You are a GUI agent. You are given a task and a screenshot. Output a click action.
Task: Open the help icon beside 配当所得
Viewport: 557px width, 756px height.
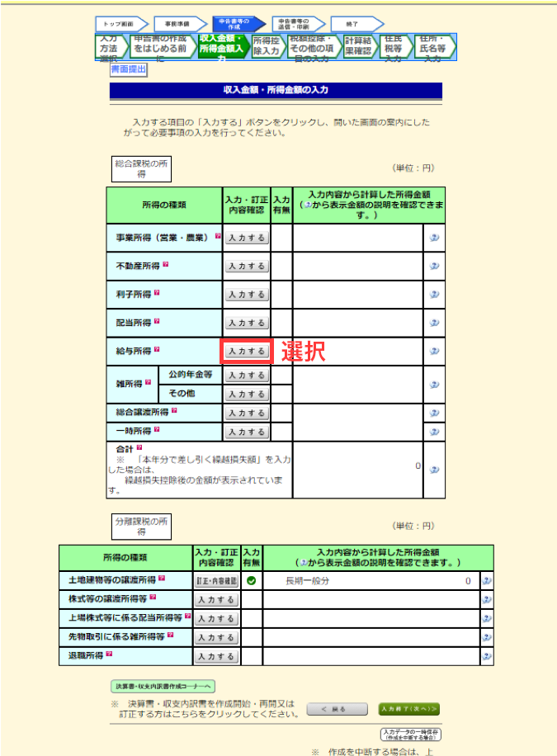(157, 321)
